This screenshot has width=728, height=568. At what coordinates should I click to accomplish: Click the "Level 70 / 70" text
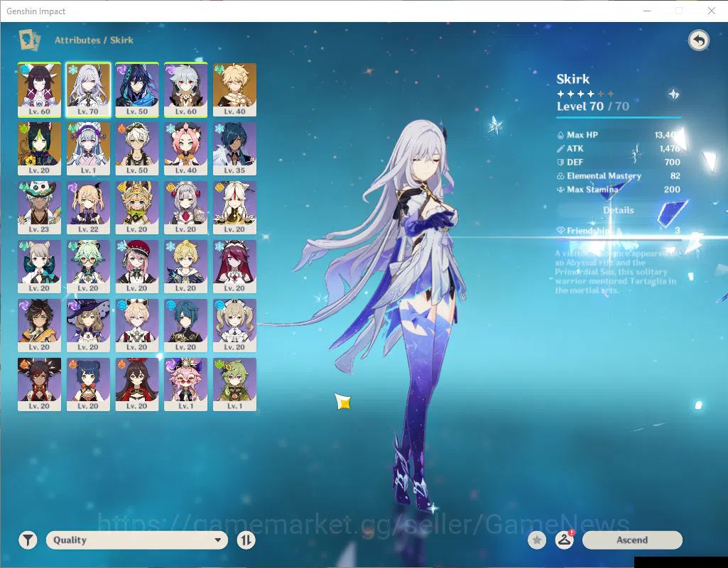[593, 106]
